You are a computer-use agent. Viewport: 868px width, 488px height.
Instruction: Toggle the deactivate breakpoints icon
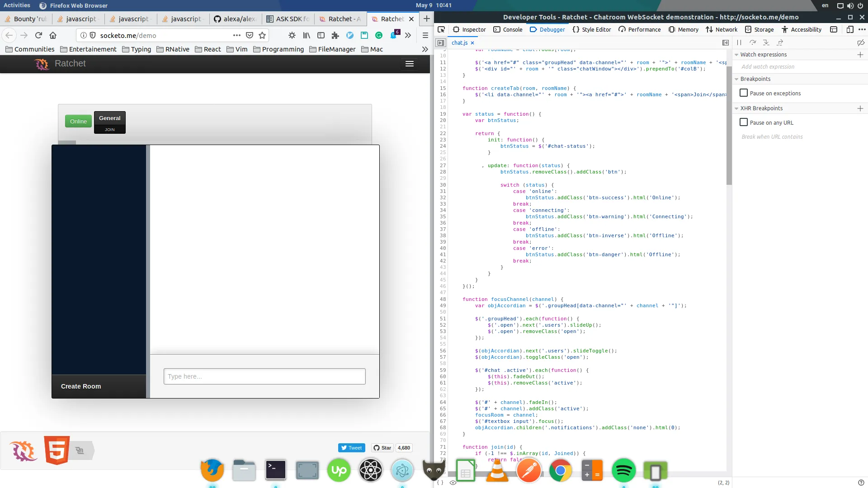(861, 42)
